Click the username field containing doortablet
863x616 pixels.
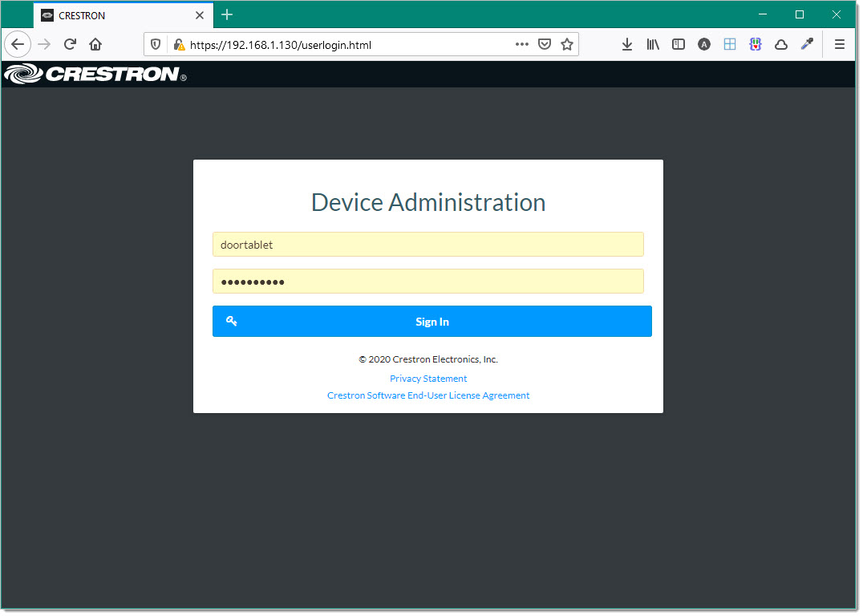click(427, 245)
